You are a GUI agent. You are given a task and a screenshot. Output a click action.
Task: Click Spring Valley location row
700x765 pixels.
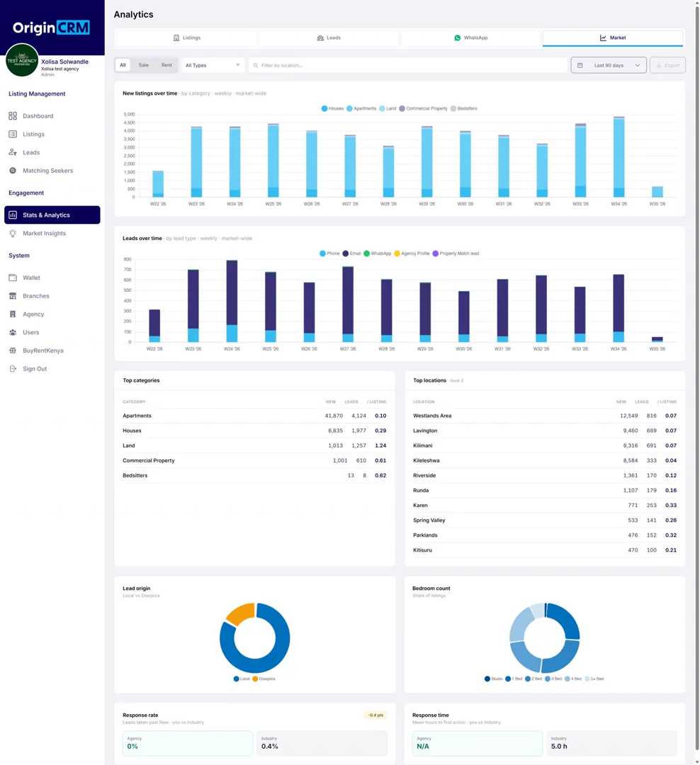tap(545, 521)
